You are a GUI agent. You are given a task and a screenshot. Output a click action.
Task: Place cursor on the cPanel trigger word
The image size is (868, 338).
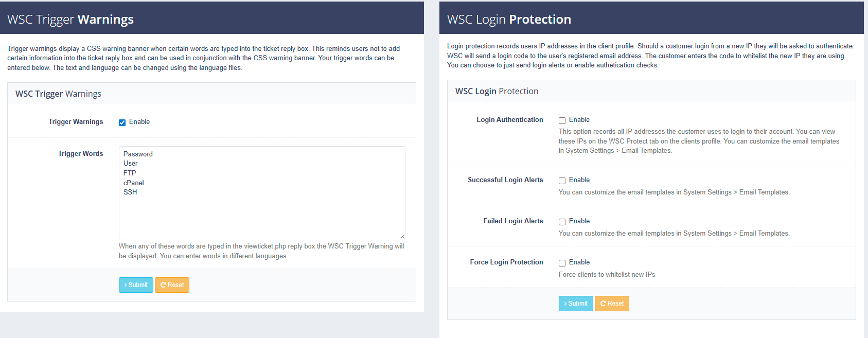coord(134,183)
